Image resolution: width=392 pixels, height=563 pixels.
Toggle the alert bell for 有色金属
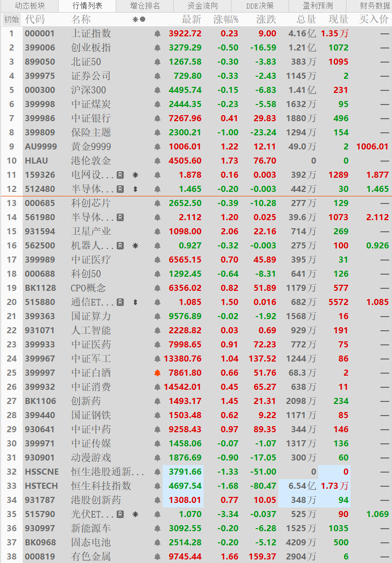(158, 557)
